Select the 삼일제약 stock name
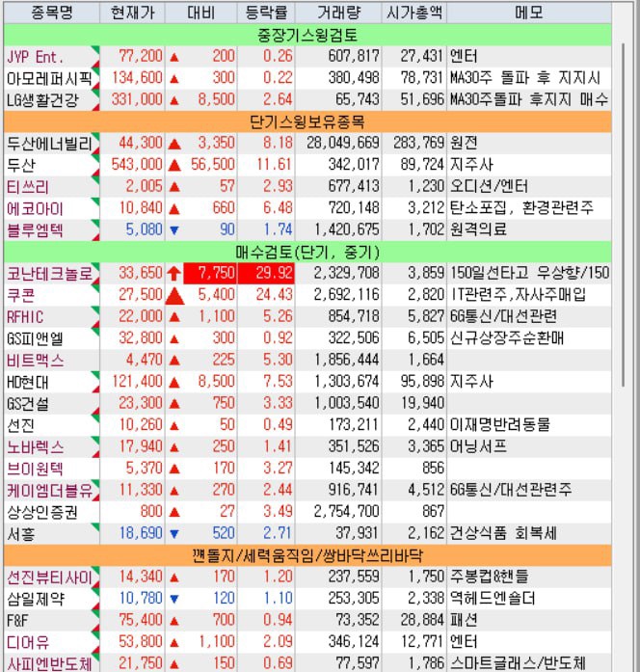 35,599
